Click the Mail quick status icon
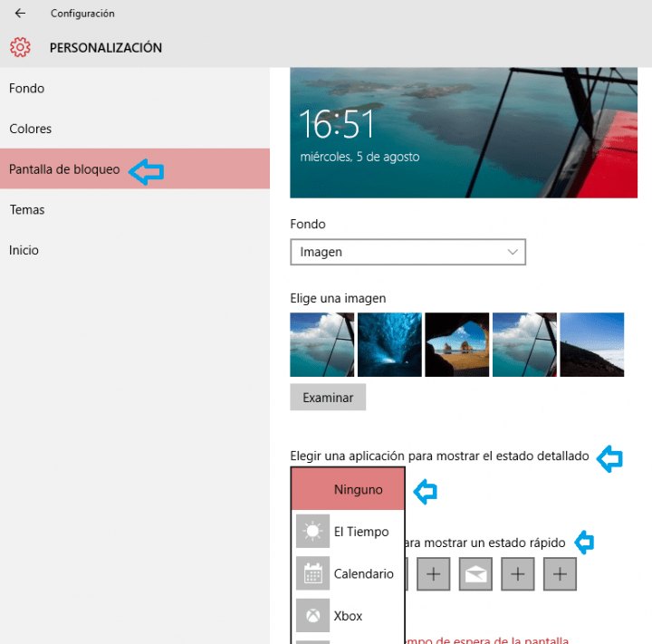This screenshot has height=644, width=652. point(475,574)
